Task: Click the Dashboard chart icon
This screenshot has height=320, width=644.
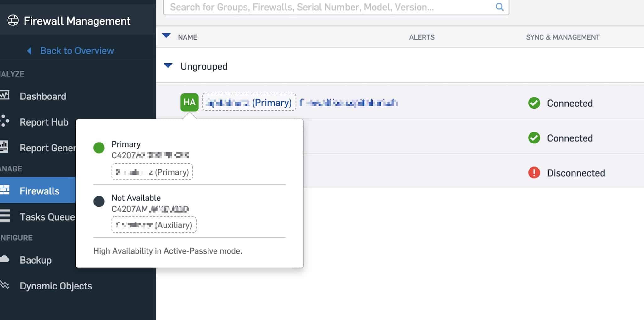Action: click(x=5, y=95)
